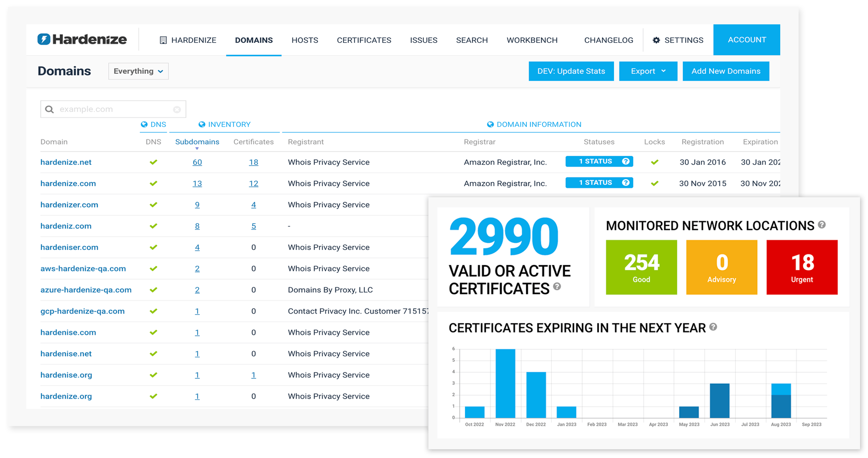
Task: Click the Settings gear icon
Action: (656, 40)
